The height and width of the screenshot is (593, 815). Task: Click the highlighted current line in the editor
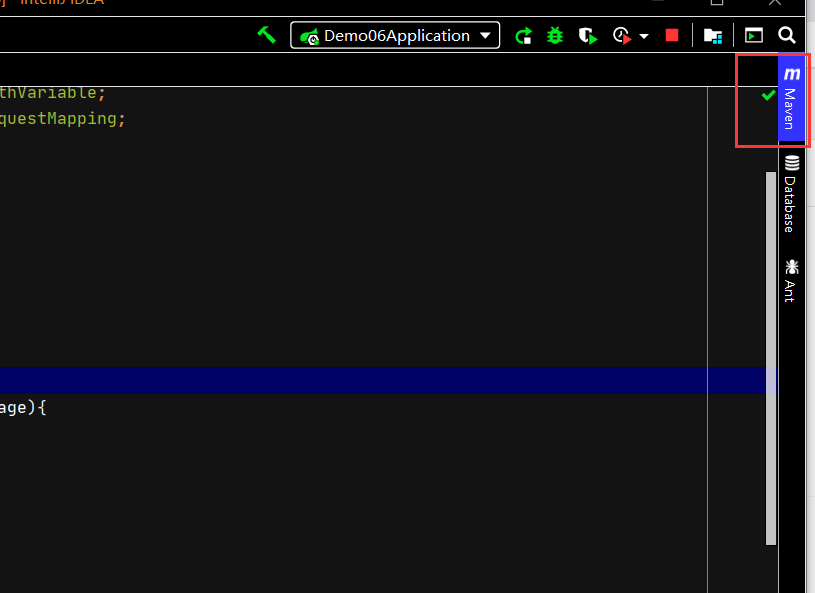click(383, 380)
